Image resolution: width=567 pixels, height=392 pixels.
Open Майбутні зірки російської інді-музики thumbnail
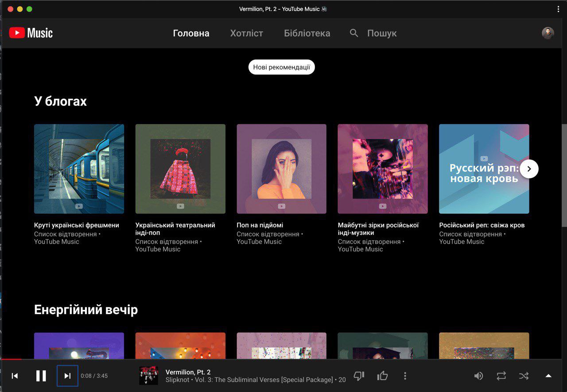383,169
